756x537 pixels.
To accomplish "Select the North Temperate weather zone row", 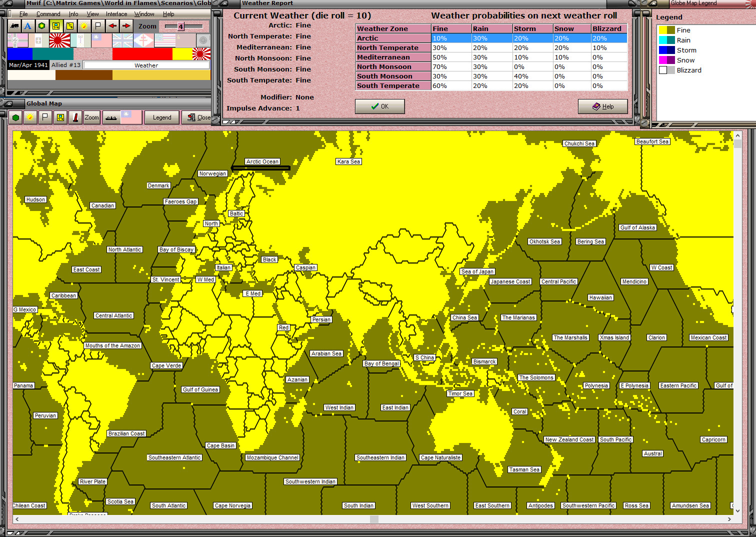I will coord(491,47).
